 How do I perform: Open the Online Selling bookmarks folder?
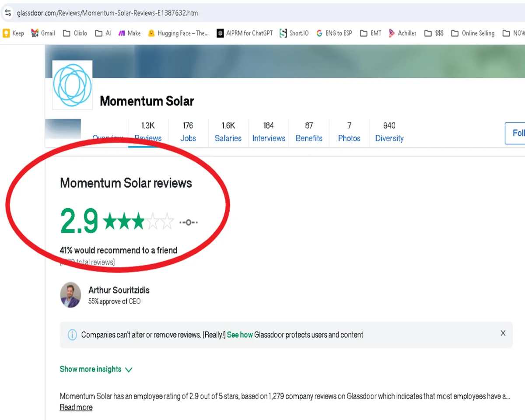click(x=472, y=33)
